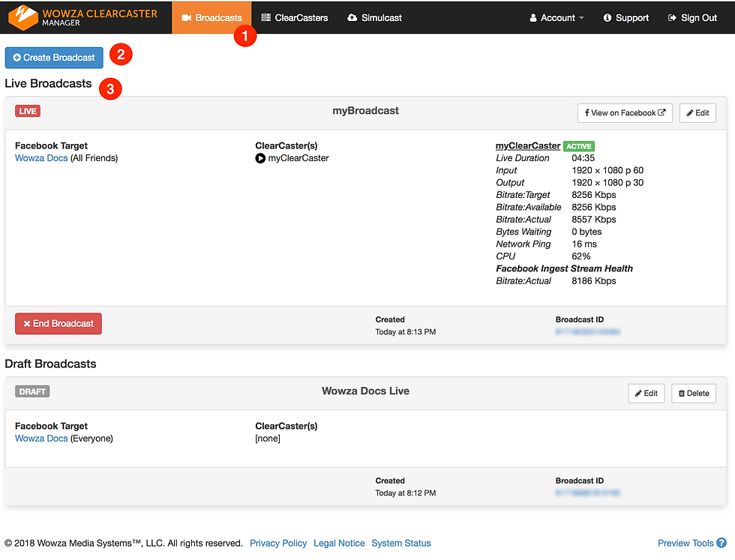The image size is (735, 560).
Task: Click the server icon in ClearCasters tab
Action: 265,18
